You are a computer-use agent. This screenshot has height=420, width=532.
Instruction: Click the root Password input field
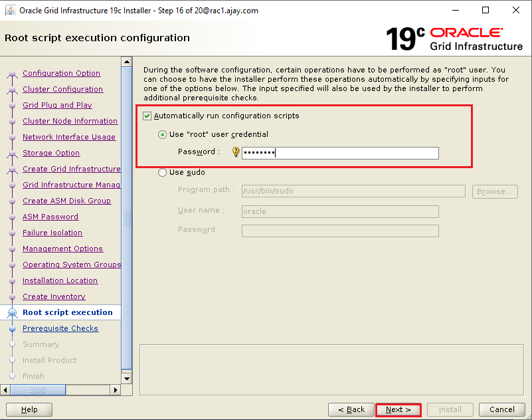point(340,153)
